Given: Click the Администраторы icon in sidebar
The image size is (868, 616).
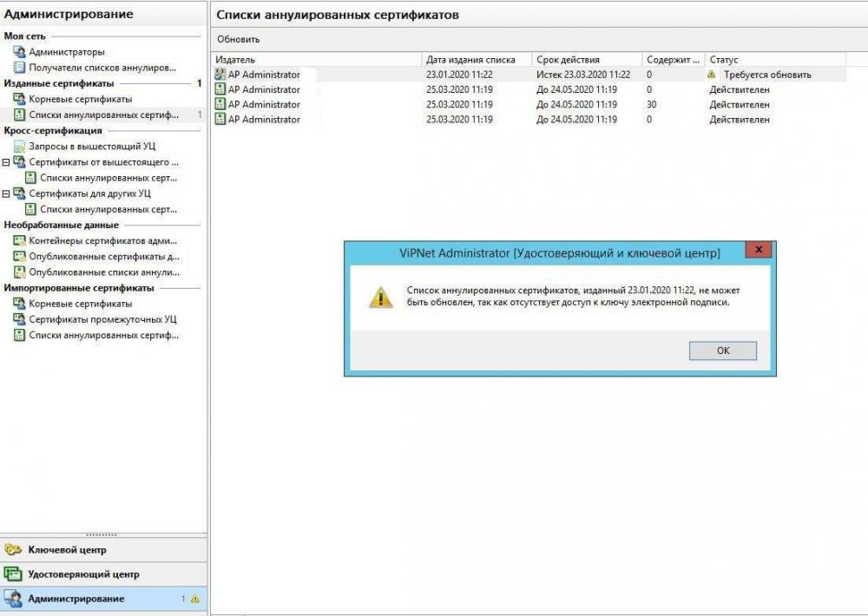Looking at the screenshot, I should (19, 52).
